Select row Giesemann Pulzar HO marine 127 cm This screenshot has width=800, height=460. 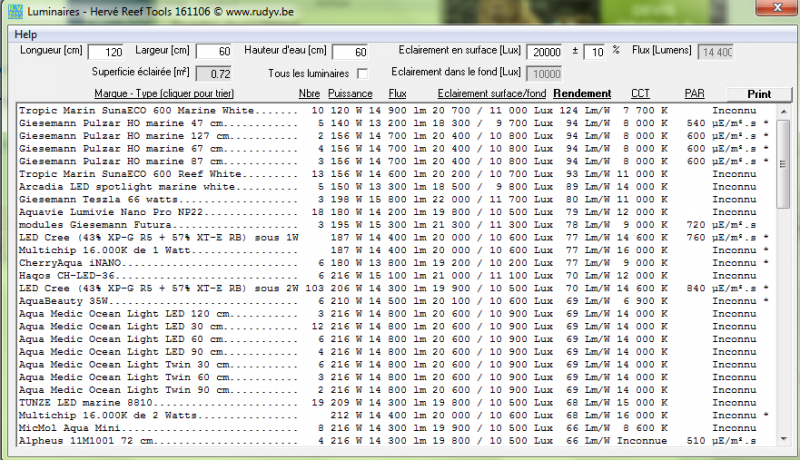click(396, 136)
